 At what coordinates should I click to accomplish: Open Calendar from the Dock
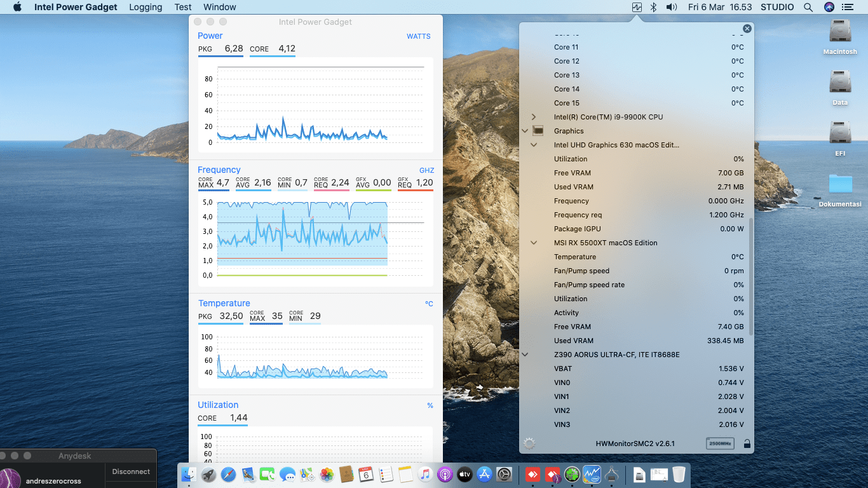coord(366,474)
